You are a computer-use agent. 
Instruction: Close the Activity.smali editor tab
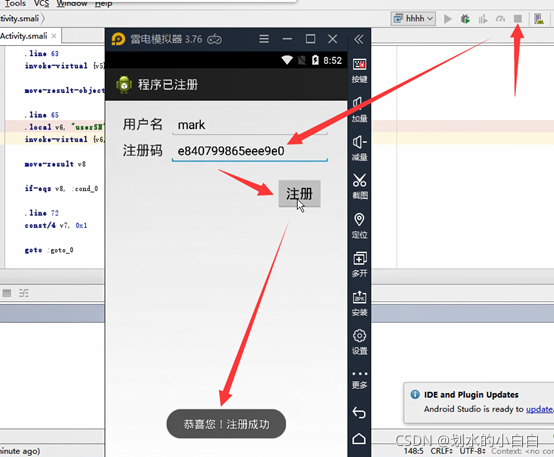pos(54,36)
